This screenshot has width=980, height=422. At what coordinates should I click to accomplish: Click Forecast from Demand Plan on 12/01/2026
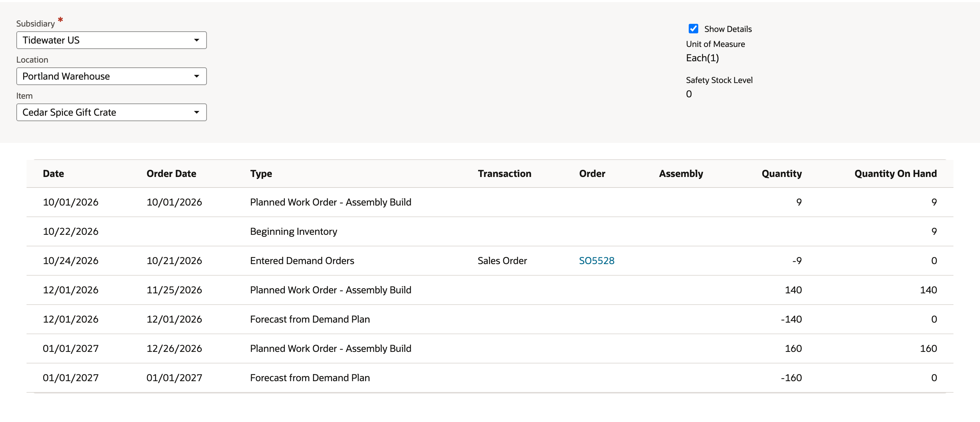tap(310, 319)
